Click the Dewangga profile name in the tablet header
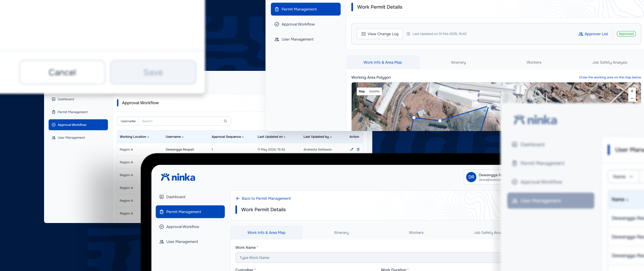This screenshot has height=271, width=644. (x=489, y=175)
